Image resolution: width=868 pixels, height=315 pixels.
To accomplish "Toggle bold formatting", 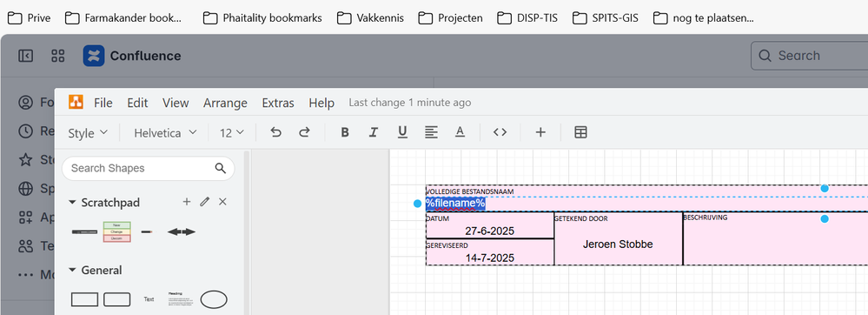I will 345,132.
